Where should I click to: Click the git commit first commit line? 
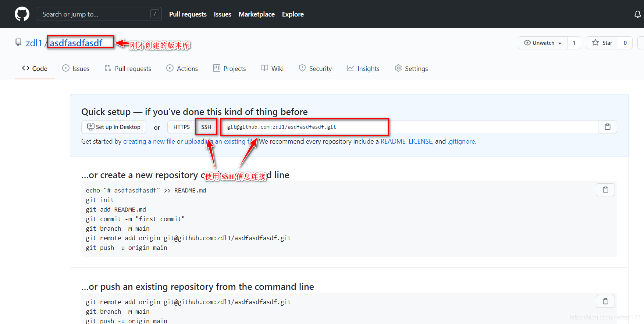pos(135,219)
